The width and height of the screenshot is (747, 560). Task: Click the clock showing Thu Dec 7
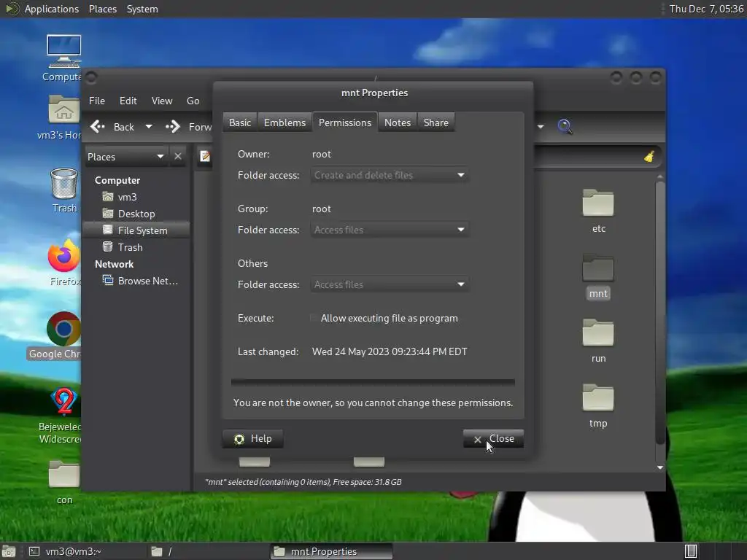tap(706, 9)
